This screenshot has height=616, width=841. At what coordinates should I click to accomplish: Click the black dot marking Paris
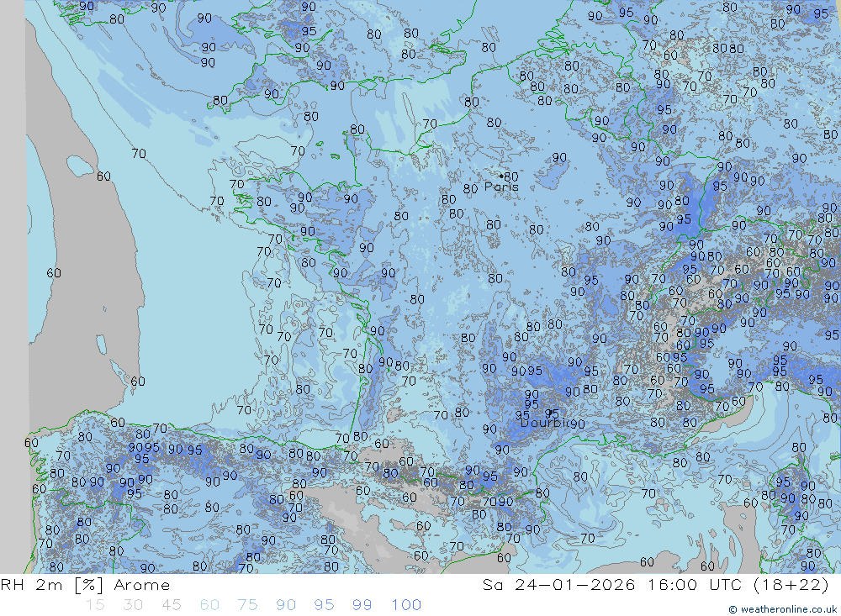point(501,176)
